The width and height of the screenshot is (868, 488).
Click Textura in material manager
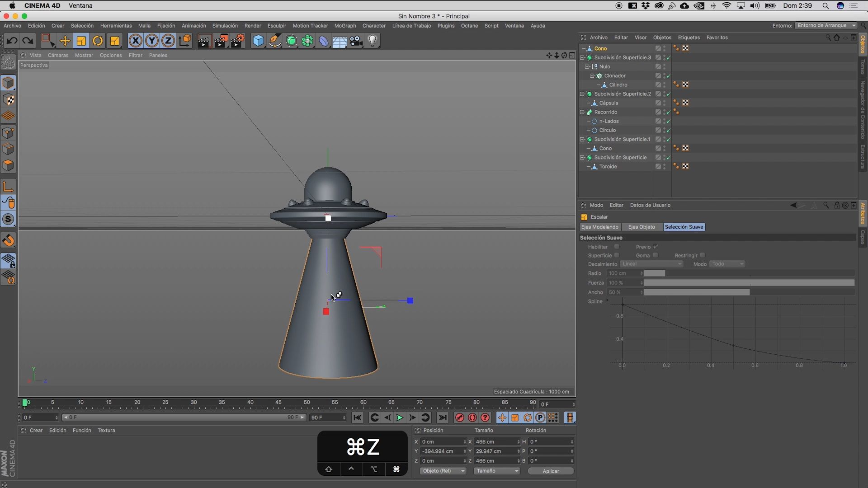(106, 430)
